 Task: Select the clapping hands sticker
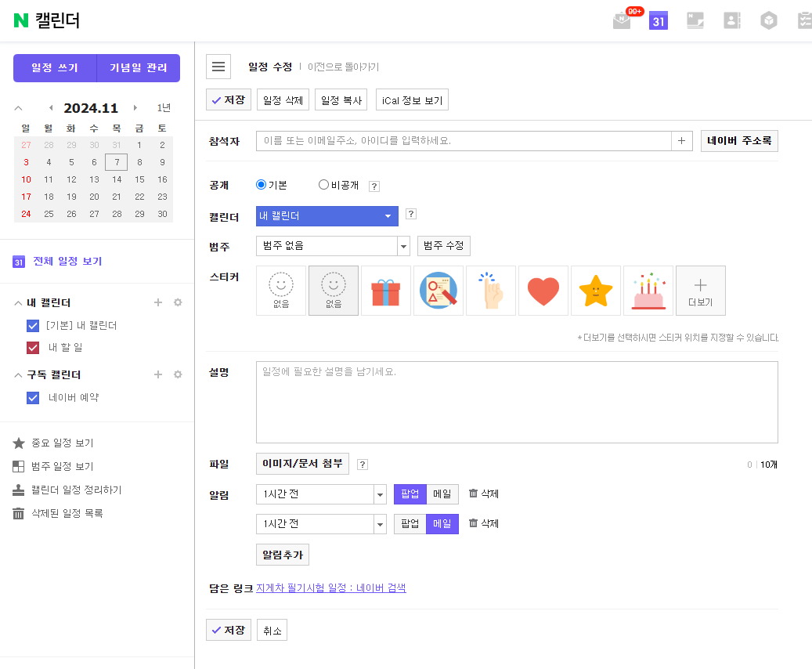pyautogui.click(x=491, y=290)
